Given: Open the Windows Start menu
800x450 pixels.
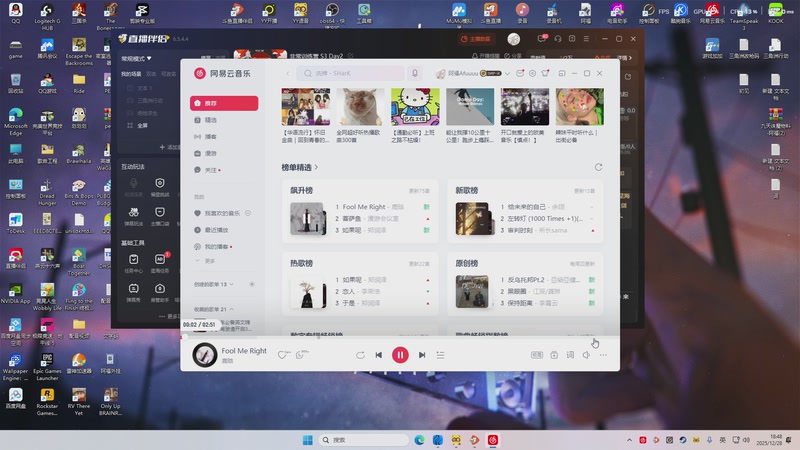Looking at the screenshot, I should [308, 440].
